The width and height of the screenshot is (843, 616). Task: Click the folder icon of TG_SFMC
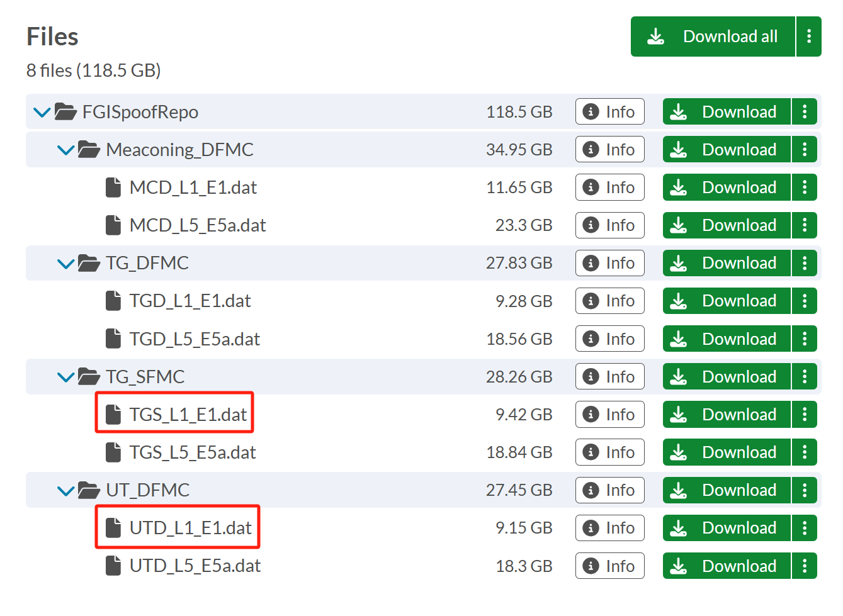pos(89,377)
